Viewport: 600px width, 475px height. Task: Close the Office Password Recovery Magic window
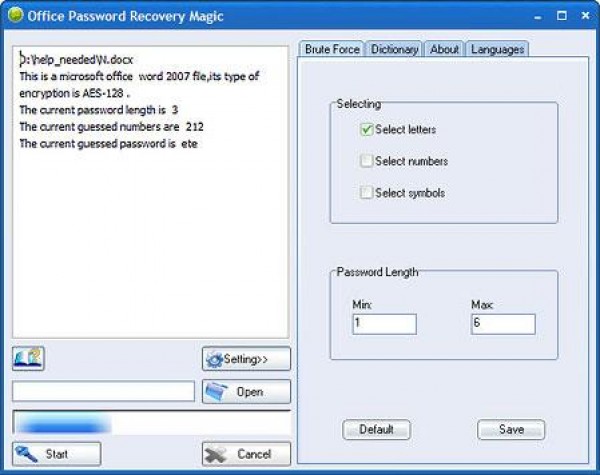[585, 16]
